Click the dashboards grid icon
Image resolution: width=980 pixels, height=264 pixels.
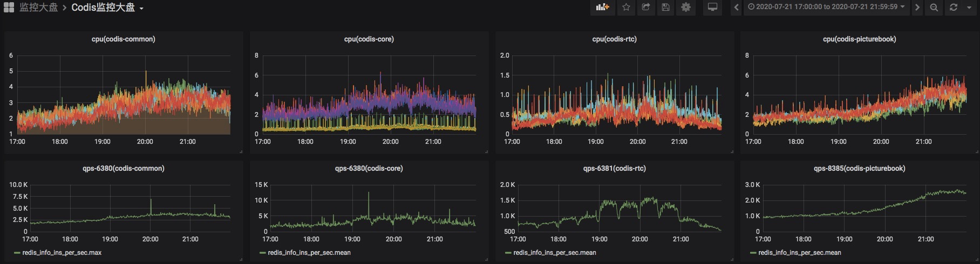pos(9,8)
